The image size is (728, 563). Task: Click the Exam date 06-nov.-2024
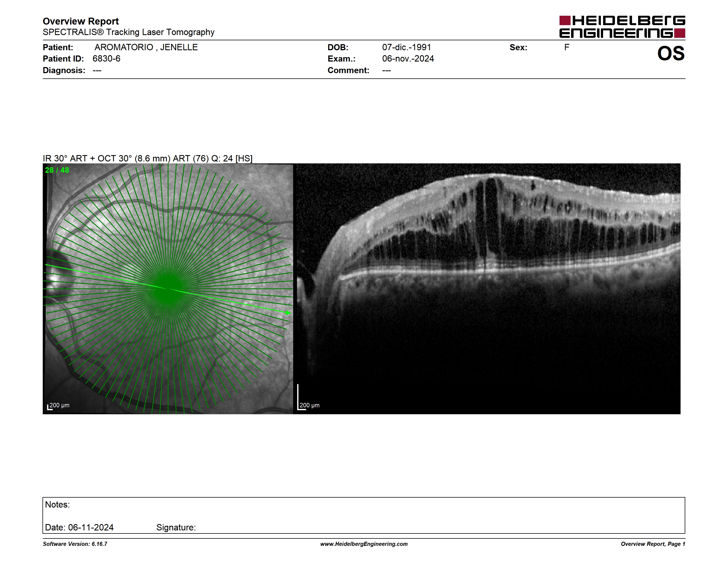point(408,59)
